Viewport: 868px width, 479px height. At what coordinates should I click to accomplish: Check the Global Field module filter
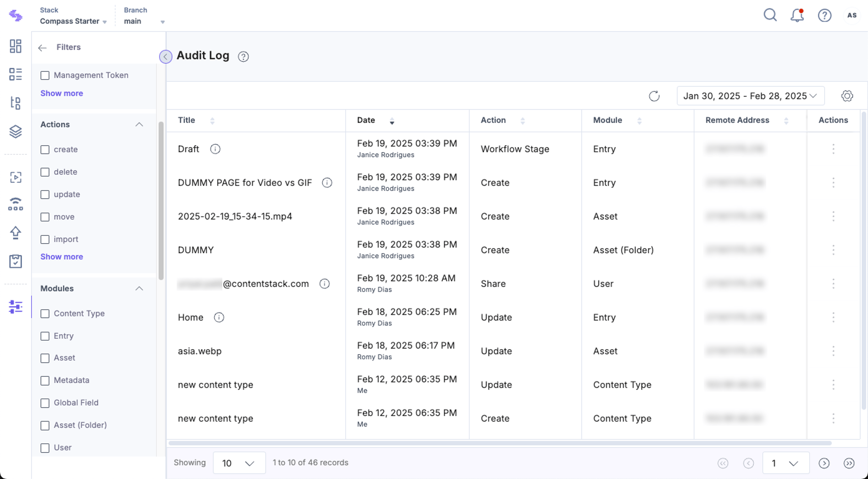(x=45, y=403)
